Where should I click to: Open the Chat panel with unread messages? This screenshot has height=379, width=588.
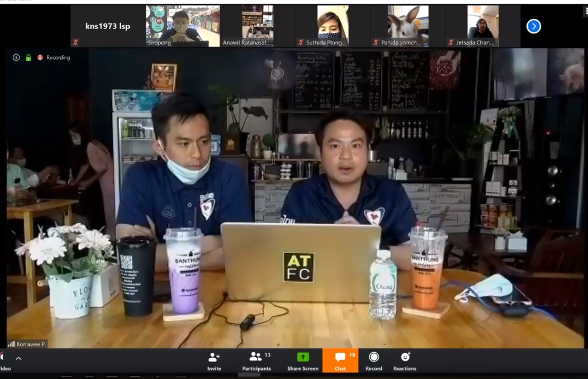(x=340, y=361)
